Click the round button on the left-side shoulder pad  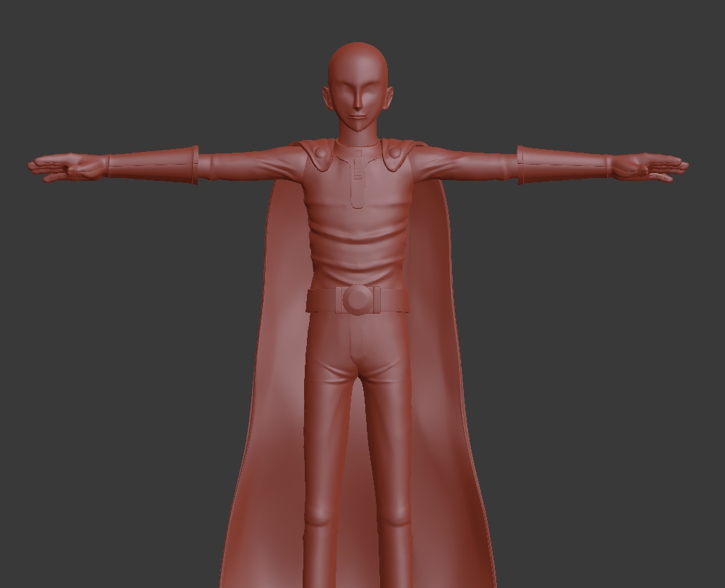[320, 152]
